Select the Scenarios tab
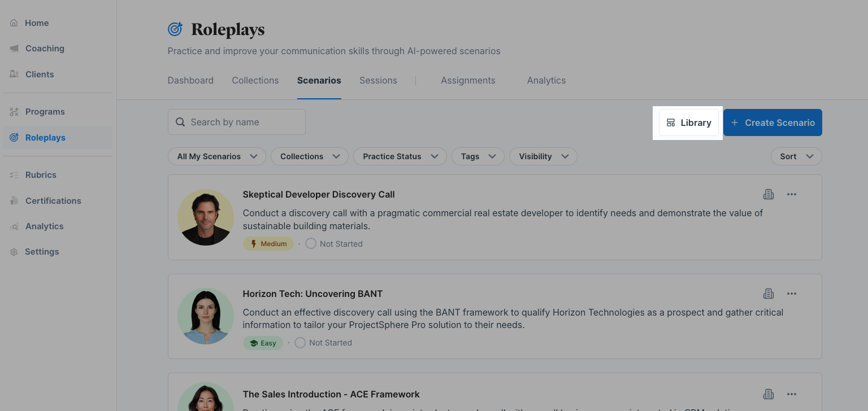This screenshot has height=411, width=868. click(x=319, y=81)
